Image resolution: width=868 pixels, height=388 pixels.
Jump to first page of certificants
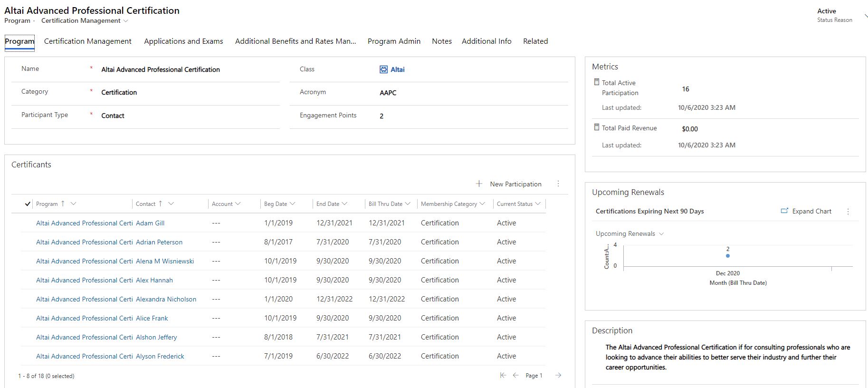pyautogui.click(x=503, y=376)
